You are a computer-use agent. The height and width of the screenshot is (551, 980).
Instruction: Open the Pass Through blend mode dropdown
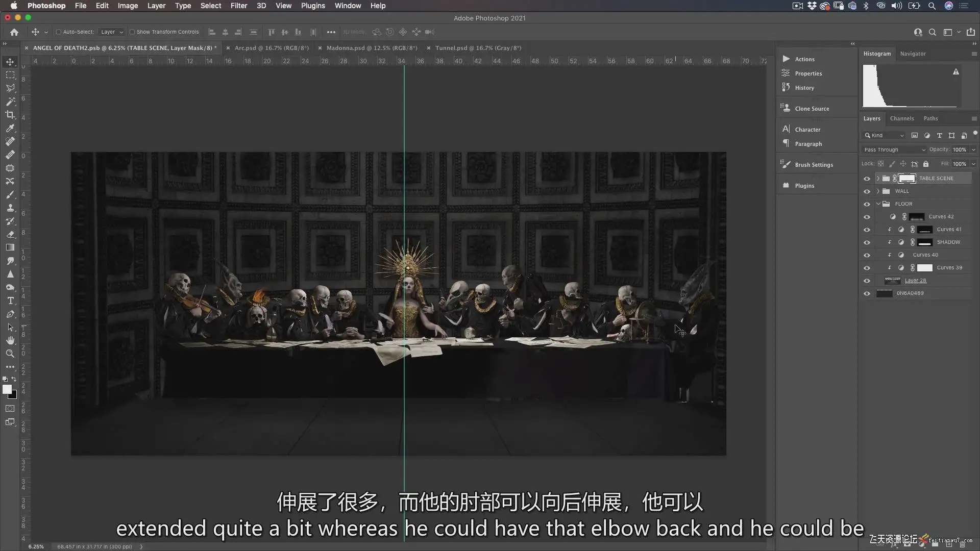coord(894,149)
